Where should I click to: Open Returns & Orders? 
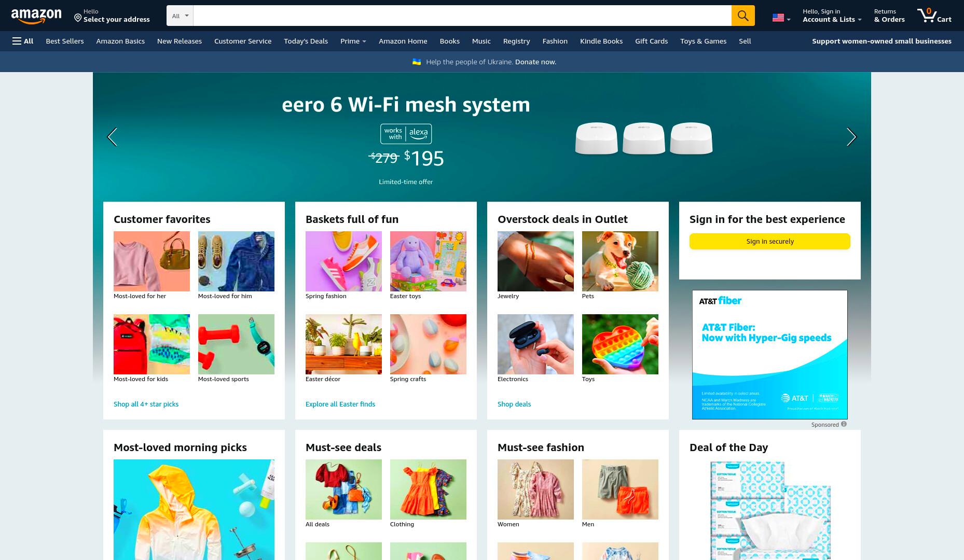click(x=889, y=16)
